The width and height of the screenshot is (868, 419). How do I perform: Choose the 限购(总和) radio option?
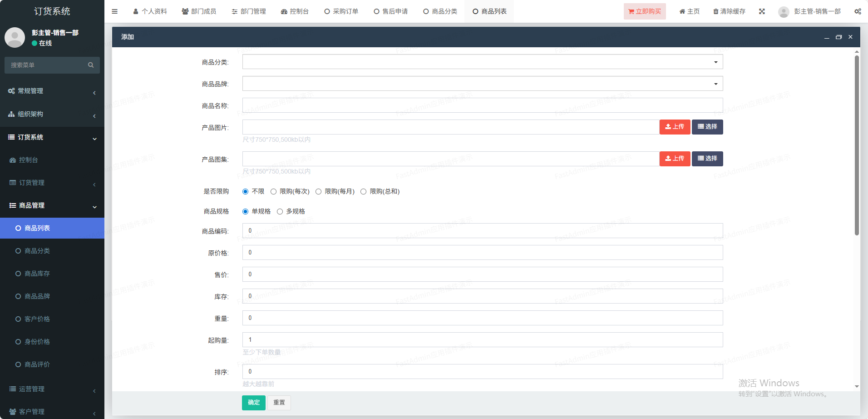363,192
